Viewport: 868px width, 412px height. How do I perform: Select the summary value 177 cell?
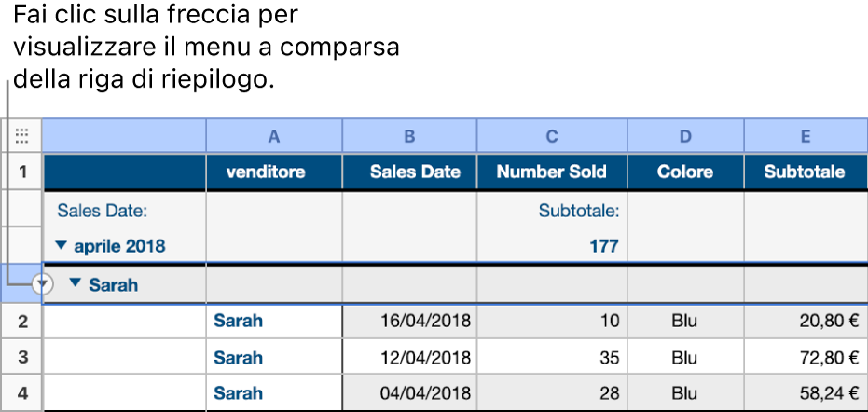[551, 246]
